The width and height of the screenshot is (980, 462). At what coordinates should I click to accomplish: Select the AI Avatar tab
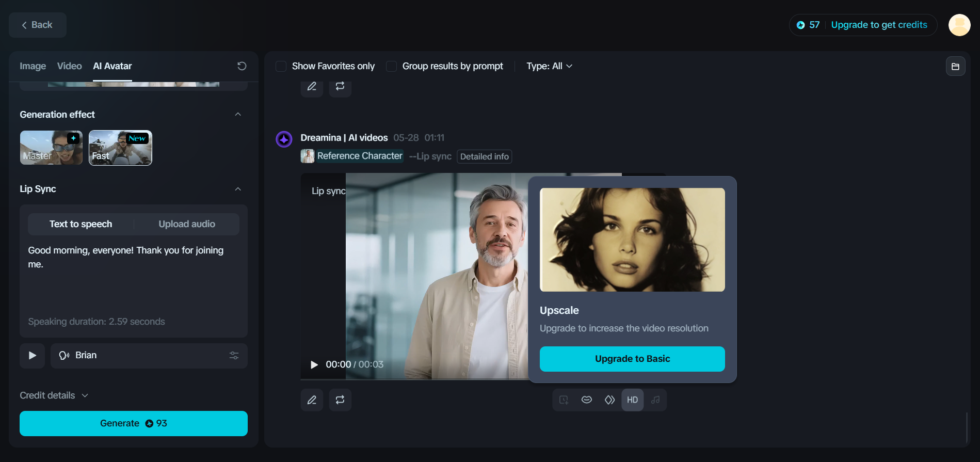pyautogui.click(x=113, y=66)
